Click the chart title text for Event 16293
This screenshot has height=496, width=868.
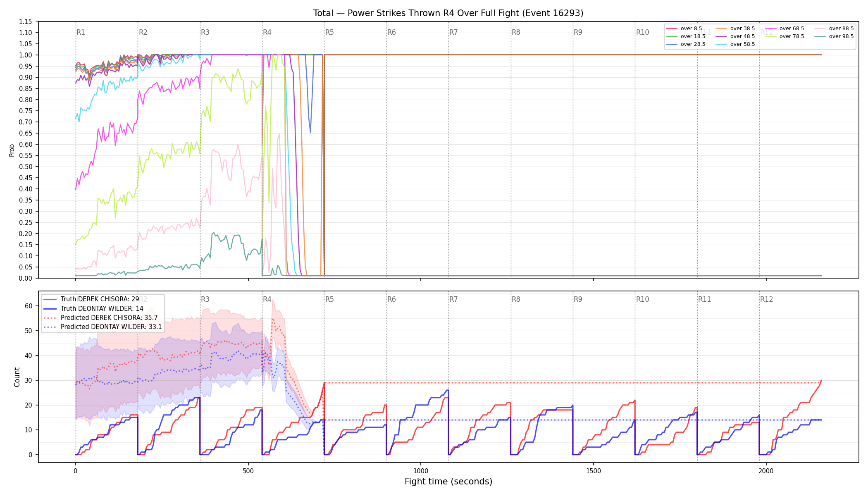pyautogui.click(x=448, y=13)
